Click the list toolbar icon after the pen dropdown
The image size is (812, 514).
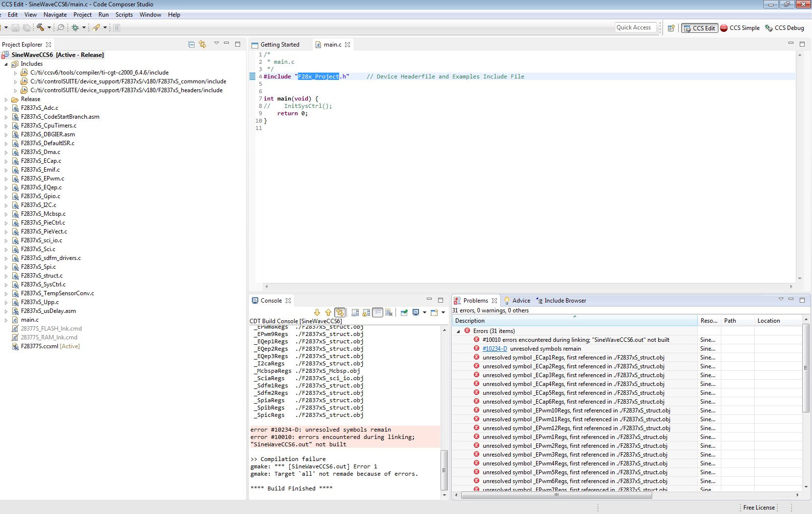(x=117, y=28)
